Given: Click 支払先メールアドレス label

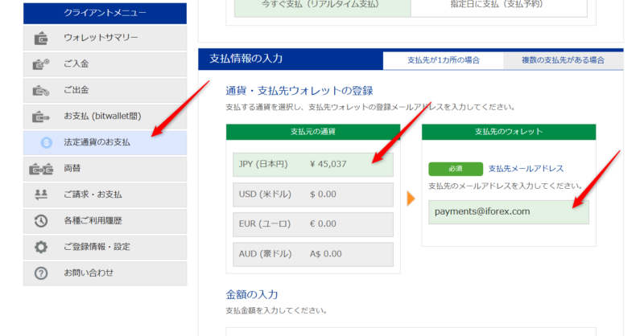Looking at the screenshot, I should (526, 169).
